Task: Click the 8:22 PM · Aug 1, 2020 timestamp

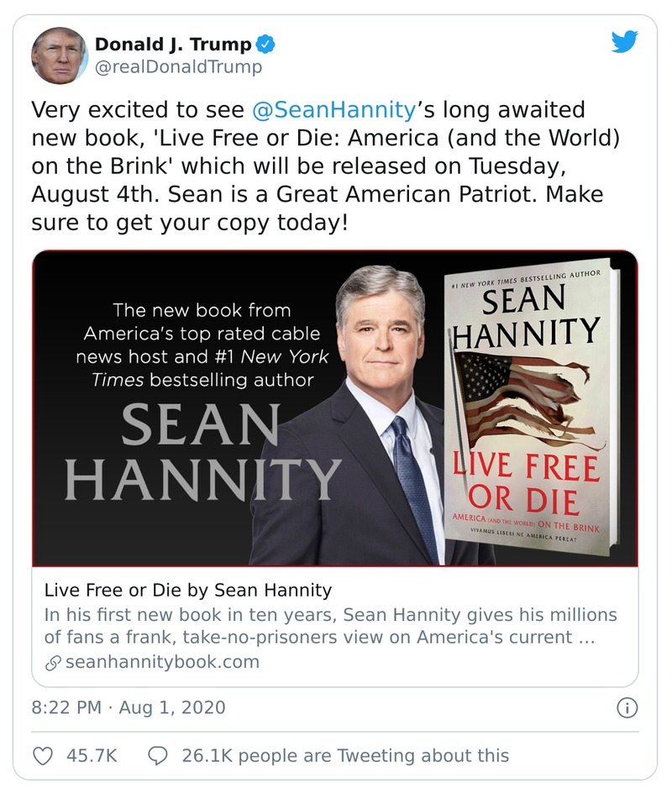Action: 129,707
